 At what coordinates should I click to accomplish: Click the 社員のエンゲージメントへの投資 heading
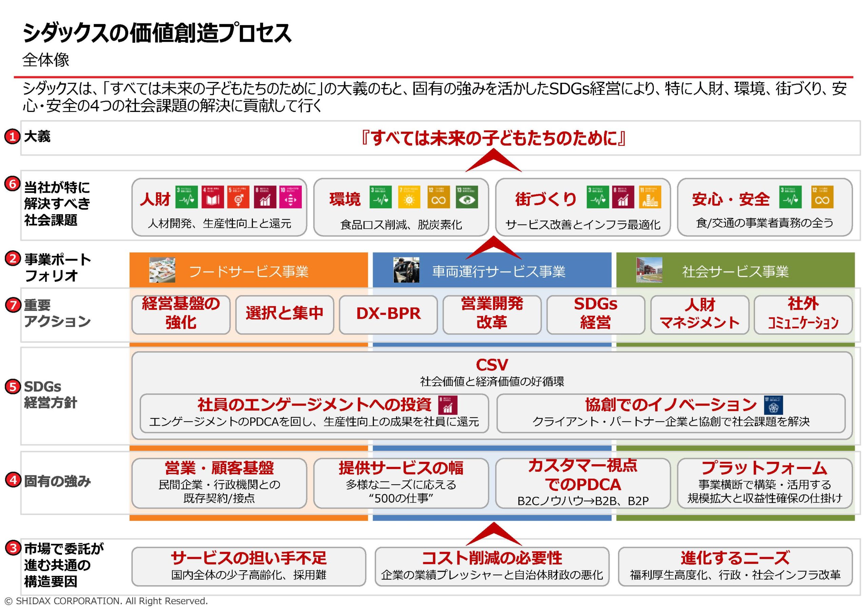(x=314, y=405)
